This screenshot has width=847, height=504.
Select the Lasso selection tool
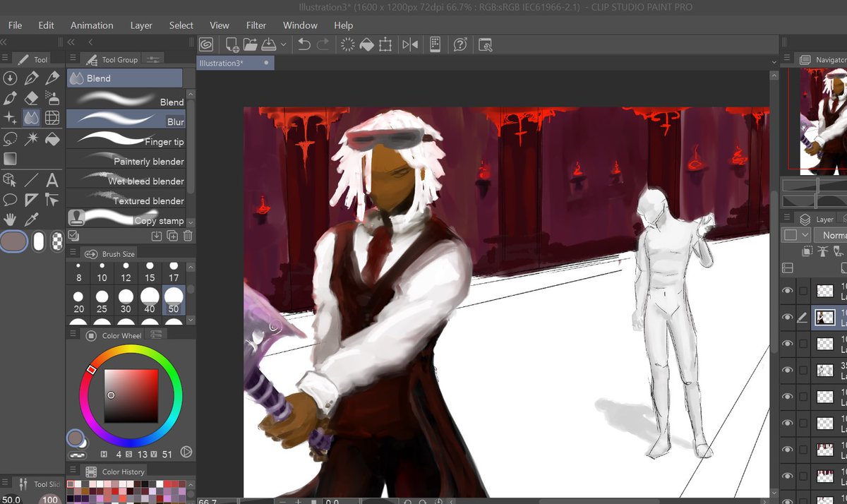tap(10, 138)
